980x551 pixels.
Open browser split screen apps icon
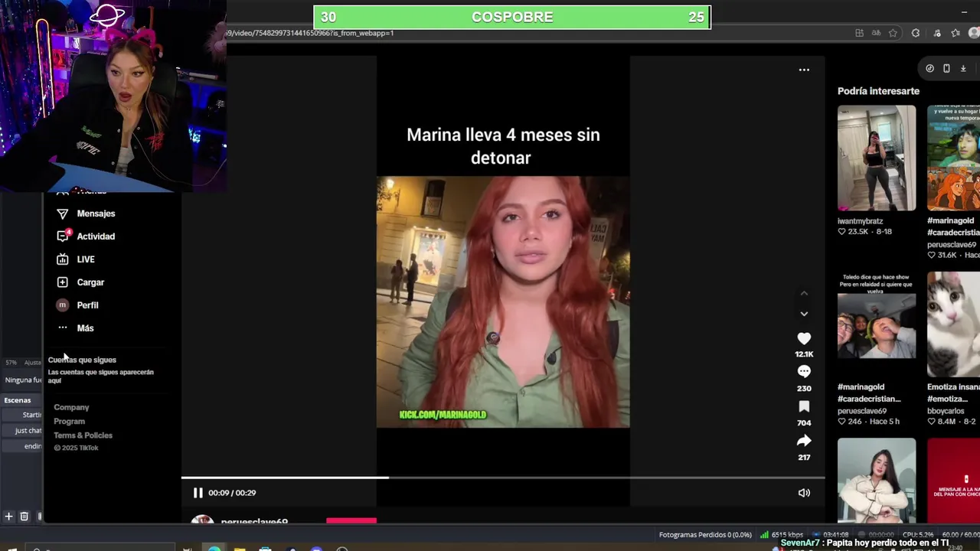(x=859, y=33)
